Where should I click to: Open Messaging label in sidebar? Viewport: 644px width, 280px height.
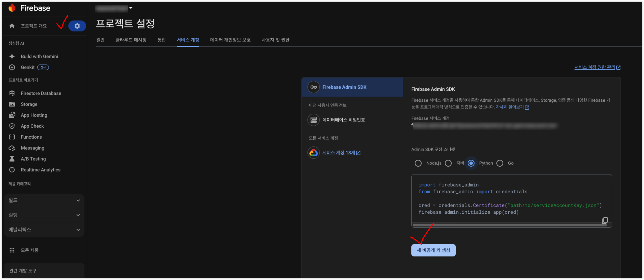tap(32, 148)
